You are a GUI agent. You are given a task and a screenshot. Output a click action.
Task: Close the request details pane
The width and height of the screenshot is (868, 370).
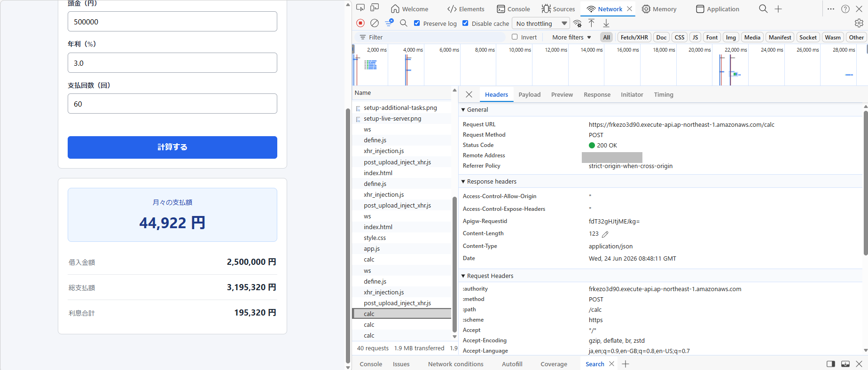click(469, 94)
